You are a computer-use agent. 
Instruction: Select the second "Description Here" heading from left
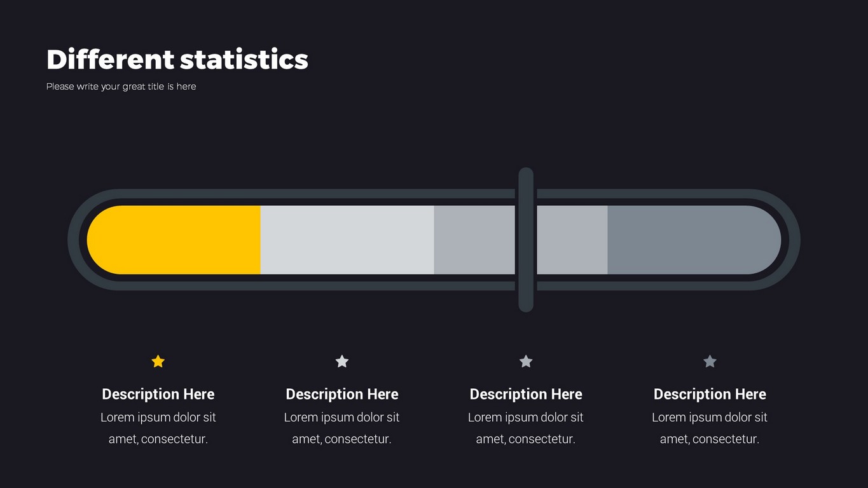coord(342,394)
